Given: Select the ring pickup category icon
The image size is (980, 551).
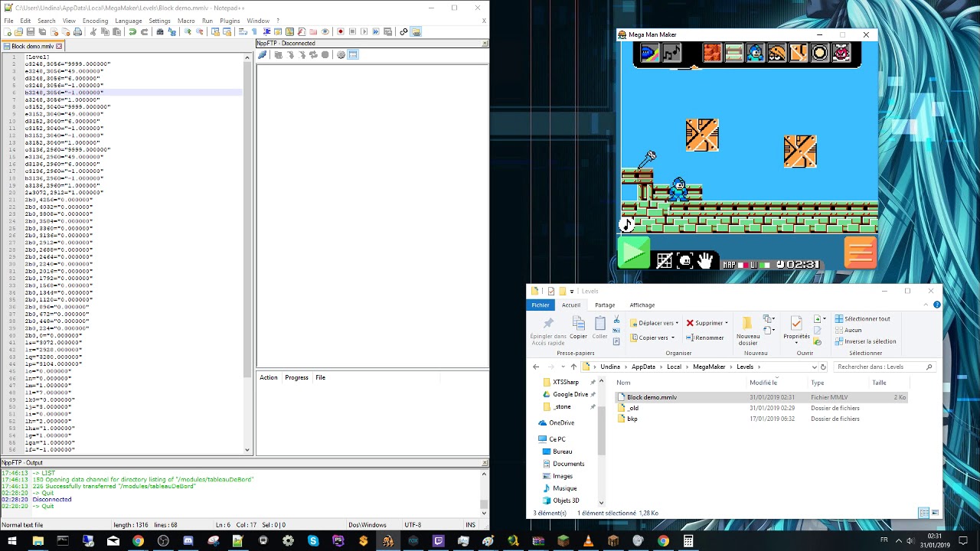Looking at the screenshot, I should tap(819, 53).
